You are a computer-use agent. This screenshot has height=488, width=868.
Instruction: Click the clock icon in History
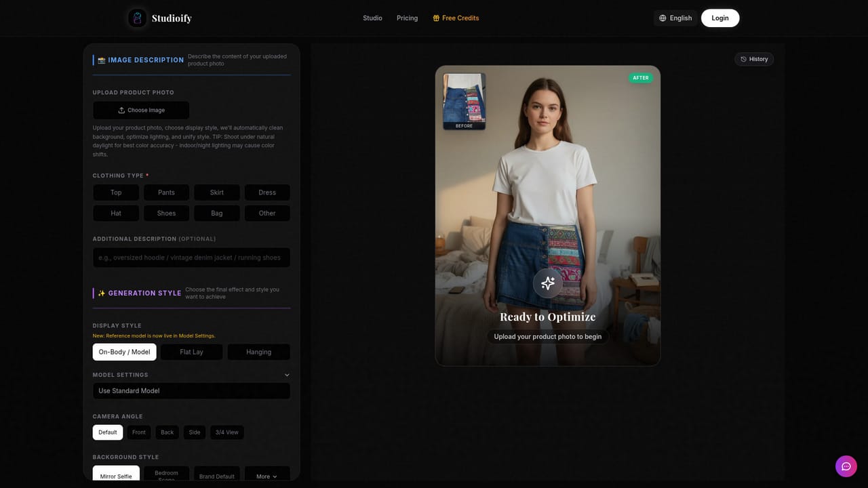[x=743, y=59]
